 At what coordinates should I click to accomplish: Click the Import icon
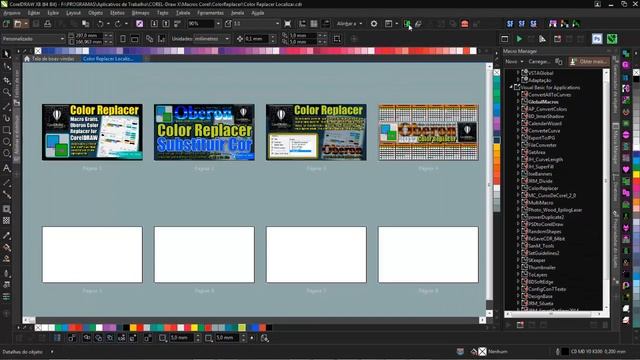click(154, 24)
